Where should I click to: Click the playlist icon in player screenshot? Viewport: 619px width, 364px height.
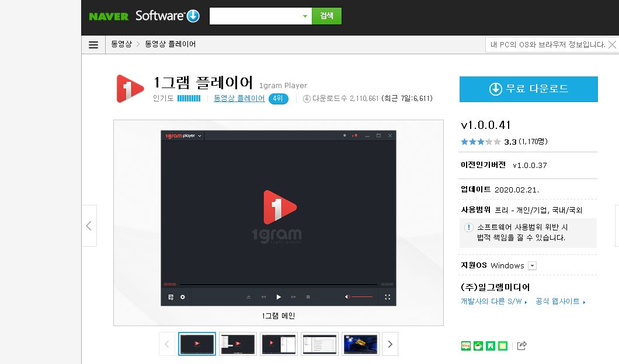coord(171,297)
